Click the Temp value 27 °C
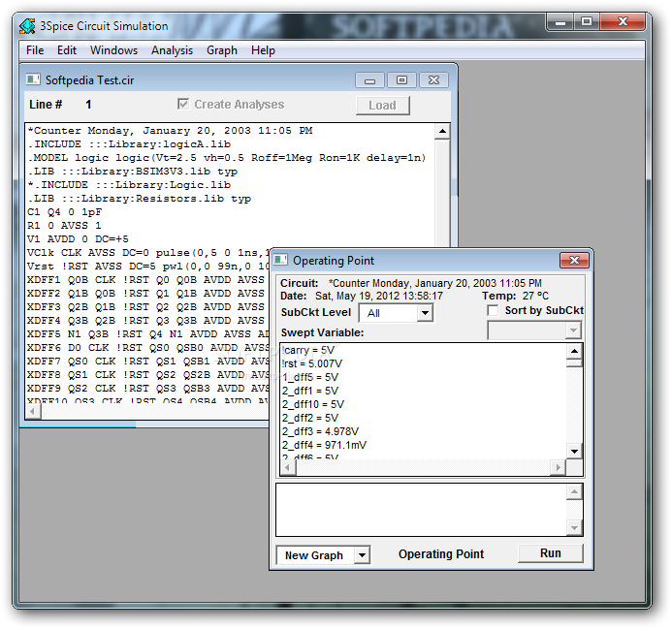The height and width of the screenshot is (629, 672). [x=535, y=296]
